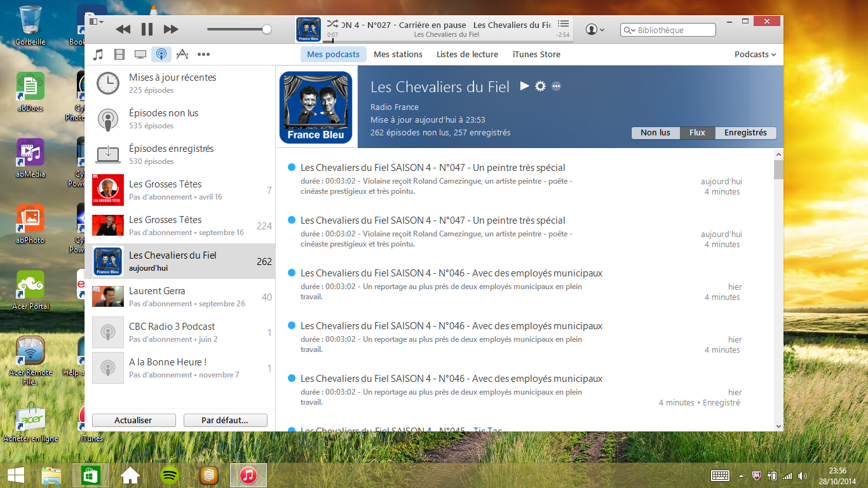868x488 pixels.
Task: Open Épisodes enregistrés
Action: click(x=180, y=154)
